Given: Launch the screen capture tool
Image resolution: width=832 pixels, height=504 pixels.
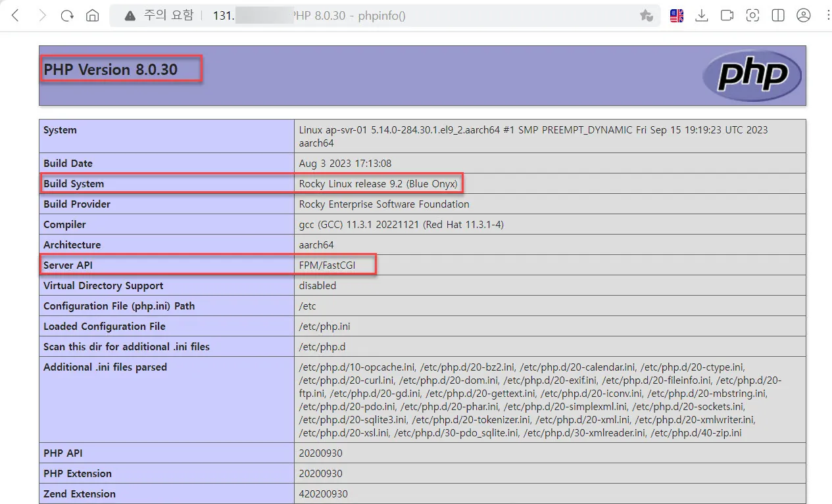Looking at the screenshot, I should tap(752, 14).
